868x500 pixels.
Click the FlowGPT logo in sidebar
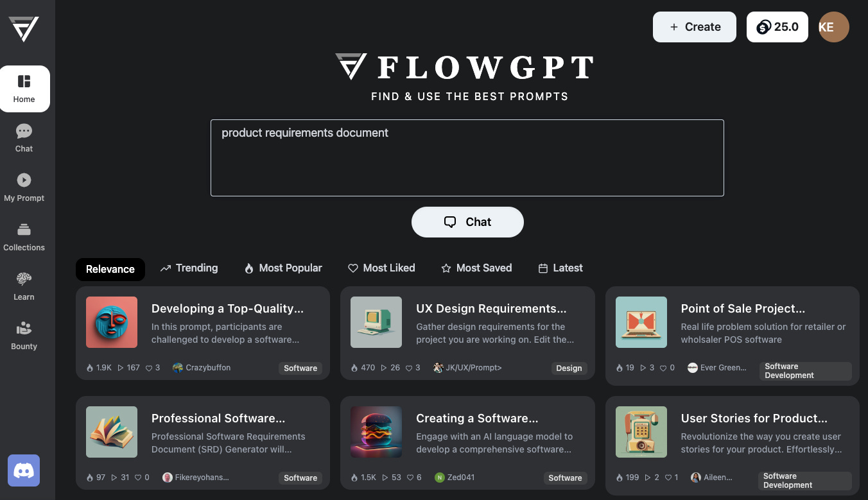[x=24, y=29]
